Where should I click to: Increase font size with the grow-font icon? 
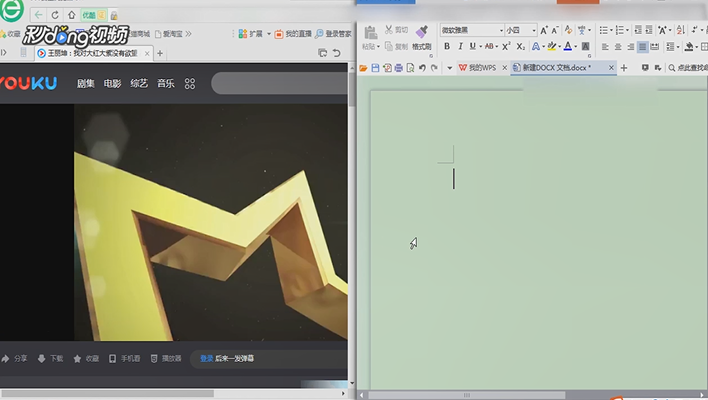[x=544, y=30]
